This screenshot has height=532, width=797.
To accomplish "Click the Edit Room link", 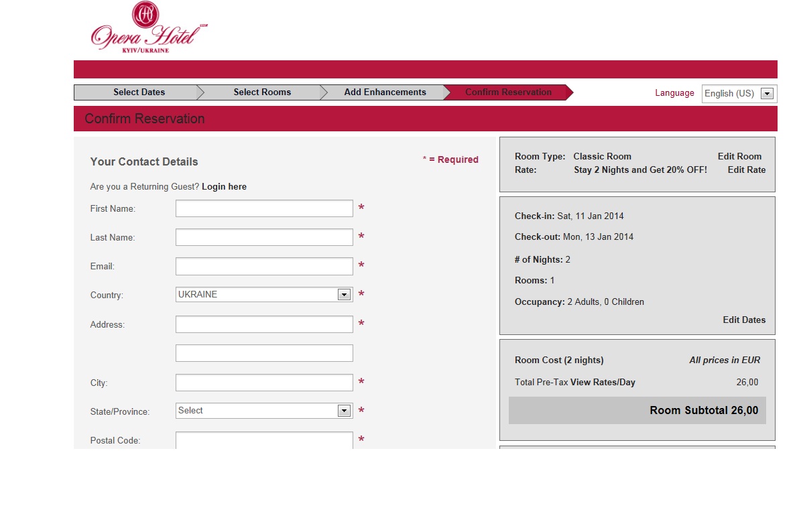I will 739,157.
